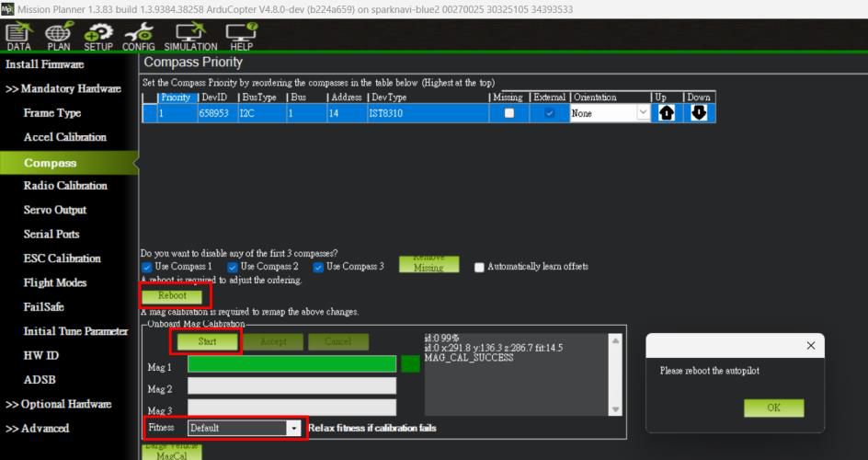Select Radio Calibration in the sidebar
The image size is (868, 460).
(65, 186)
